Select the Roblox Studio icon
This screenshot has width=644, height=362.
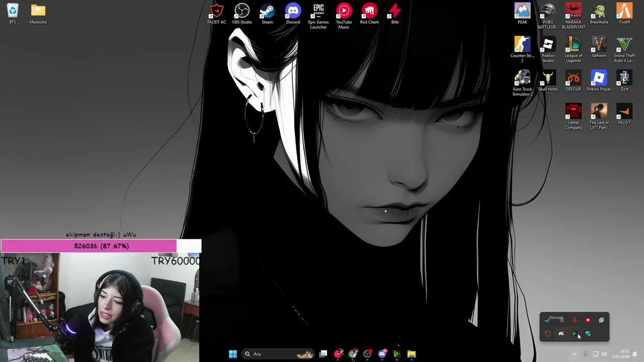[x=548, y=49]
